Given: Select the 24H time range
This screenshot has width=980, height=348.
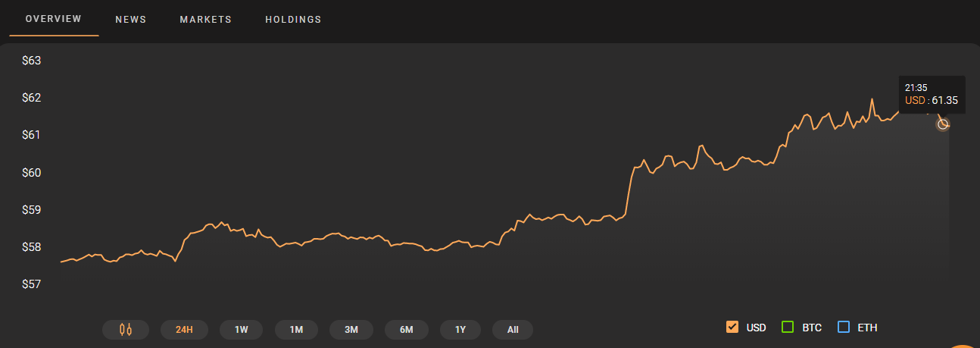Looking at the screenshot, I should click(x=184, y=329).
